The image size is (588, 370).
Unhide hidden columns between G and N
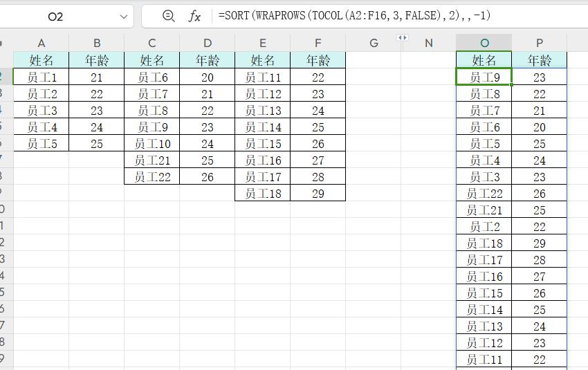pyautogui.click(x=403, y=37)
